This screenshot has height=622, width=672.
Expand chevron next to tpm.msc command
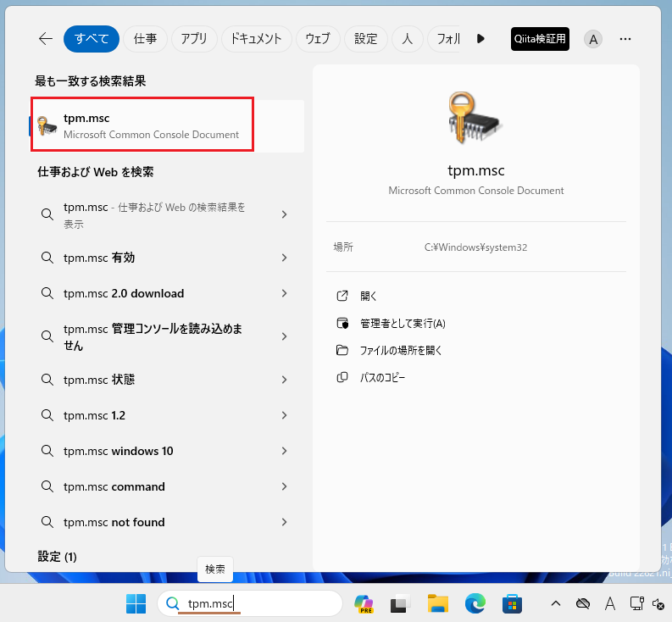pos(284,486)
